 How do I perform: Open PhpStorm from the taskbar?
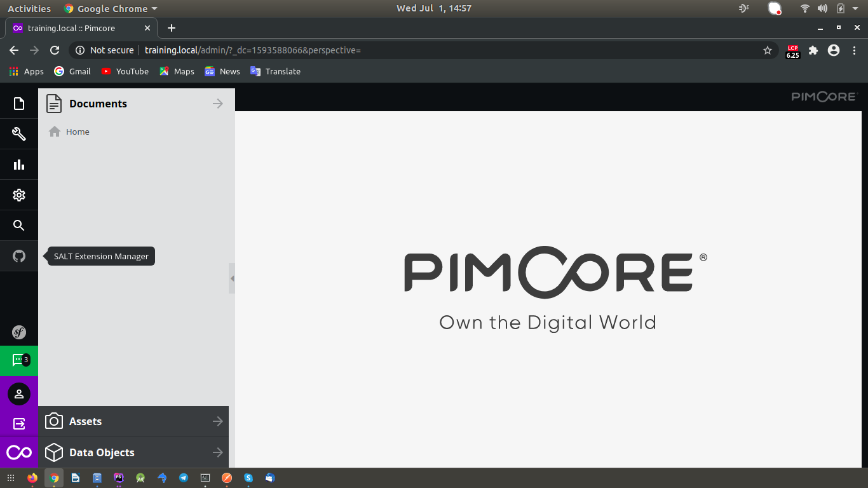click(119, 478)
